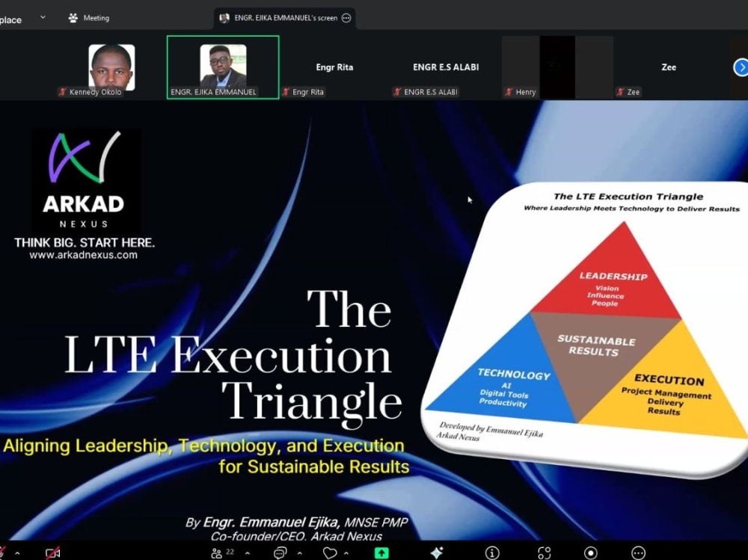Show next participants with blue arrow

741,67
